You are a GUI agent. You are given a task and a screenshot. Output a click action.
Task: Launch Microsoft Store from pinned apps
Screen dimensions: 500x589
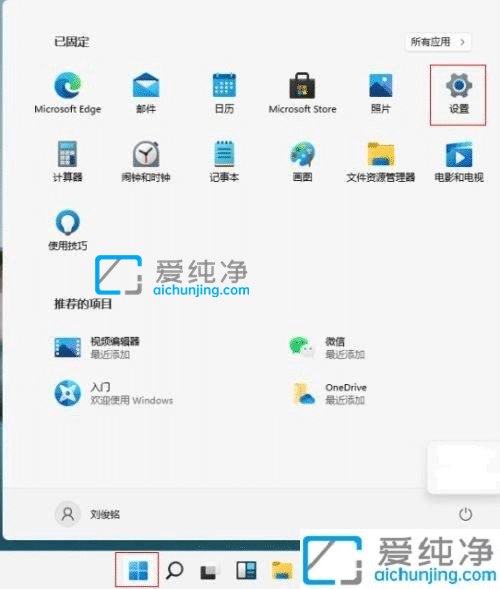pos(302,93)
